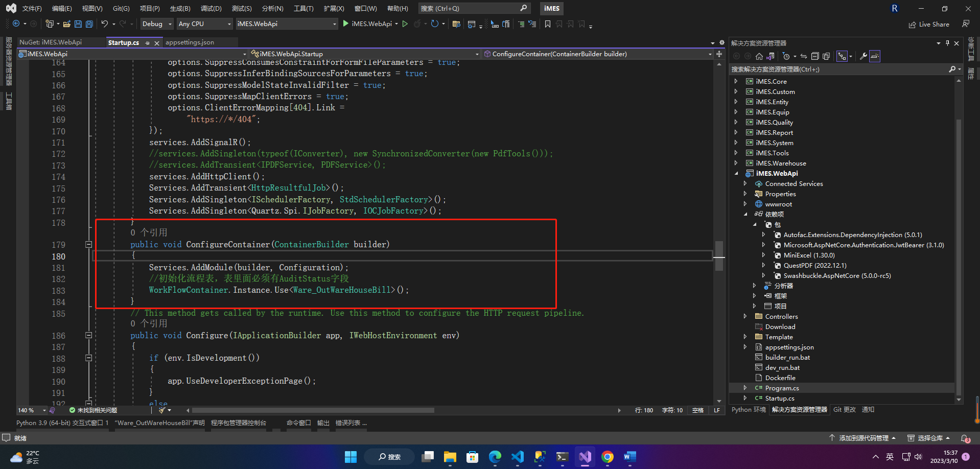This screenshot has width=980, height=469.
Task: Toggle Preview Selected Items in Solution Explorer
Action: [x=875, y=56]
